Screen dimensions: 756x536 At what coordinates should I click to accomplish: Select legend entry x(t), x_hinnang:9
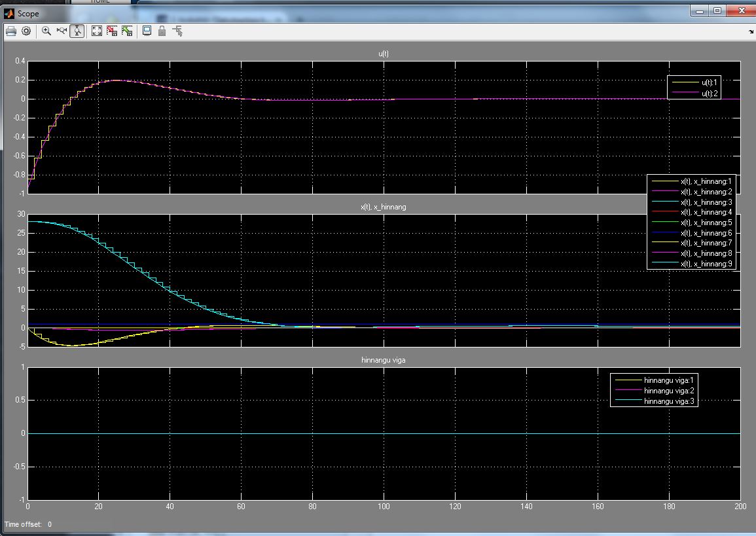(x=692, y=264)
